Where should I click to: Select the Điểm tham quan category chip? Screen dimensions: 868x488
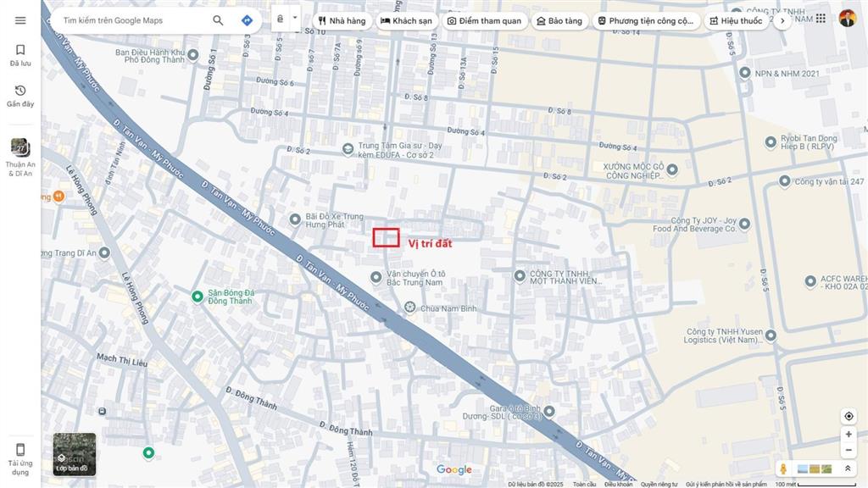pos(484,21)
